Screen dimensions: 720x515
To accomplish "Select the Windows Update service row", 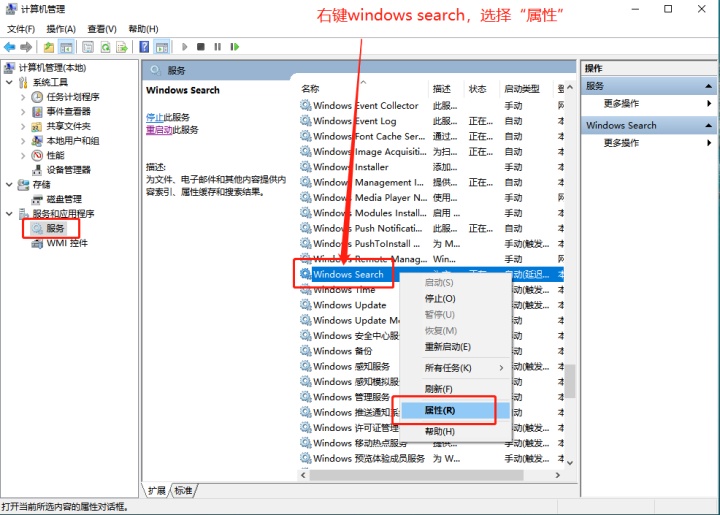I will (349, 305).
